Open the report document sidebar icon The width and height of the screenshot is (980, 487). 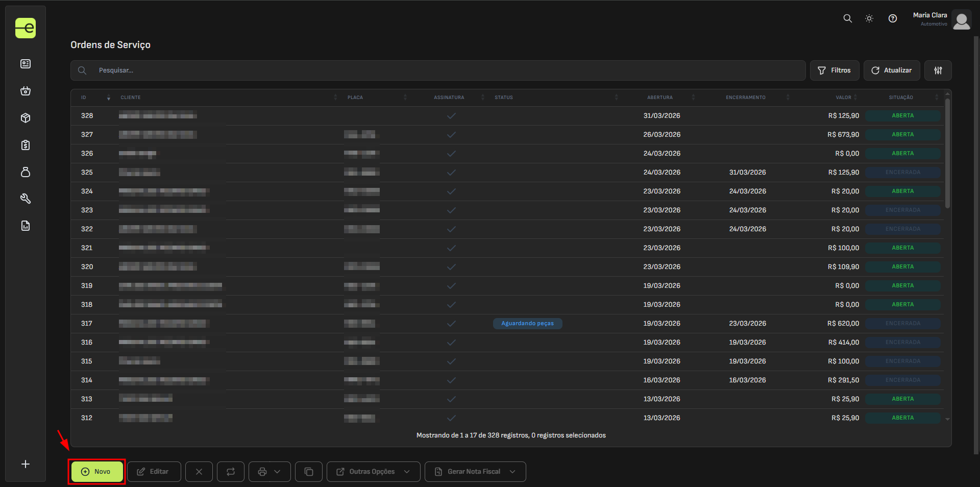click(26, 226)
